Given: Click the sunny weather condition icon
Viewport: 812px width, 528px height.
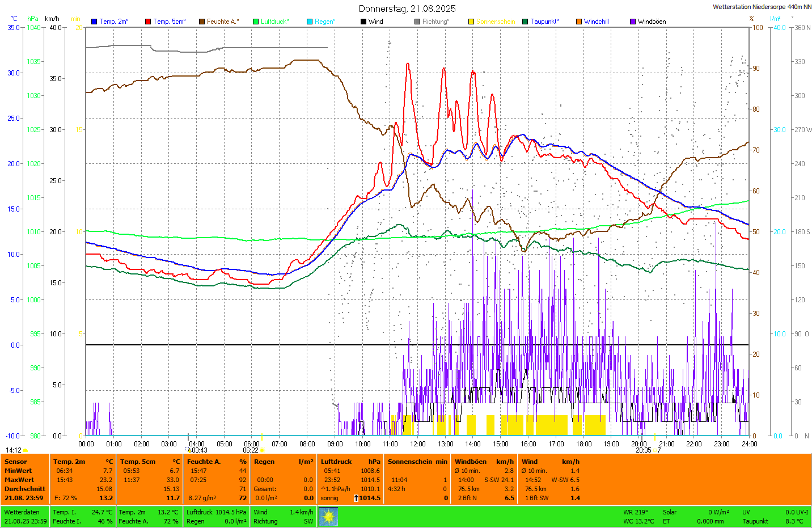Looking at the screenshot, I should click(328, 517).
